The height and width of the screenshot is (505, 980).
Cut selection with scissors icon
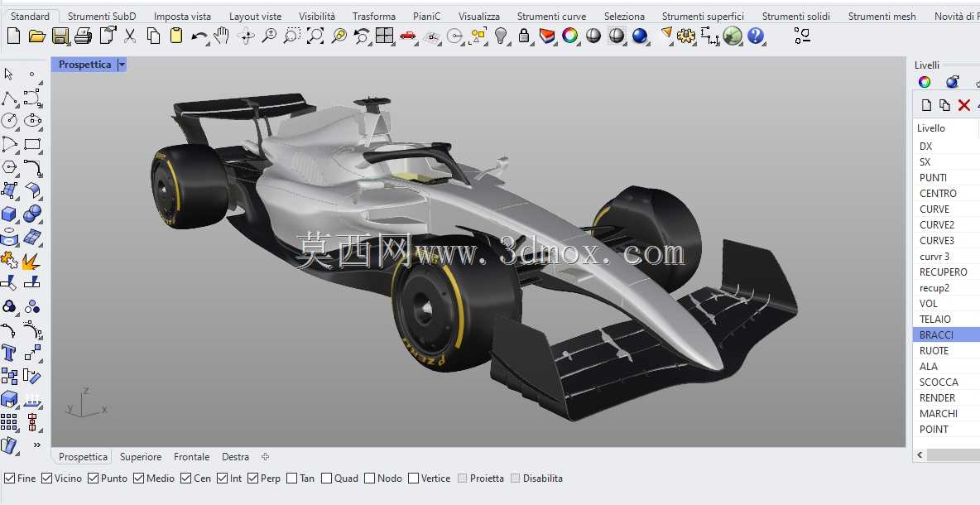pos(130,36)
